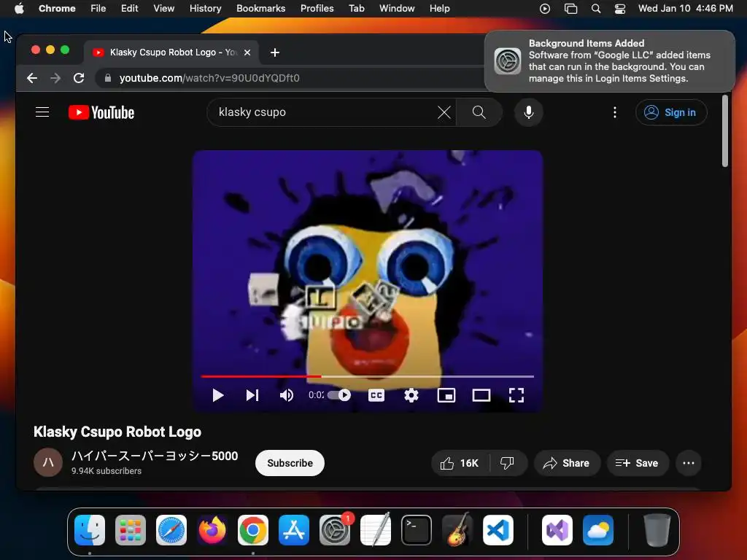747x560 pixels.
Task: Open the clock Wed Jan 10 4:46 PM
Action: point(686,8)
